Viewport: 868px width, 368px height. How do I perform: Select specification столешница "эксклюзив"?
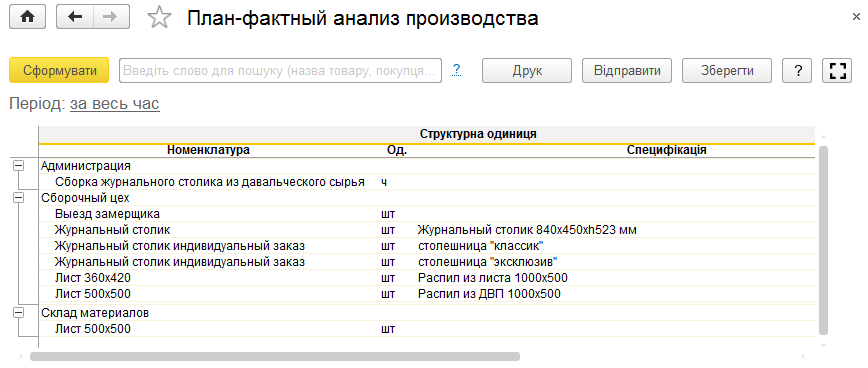(487, 261)
